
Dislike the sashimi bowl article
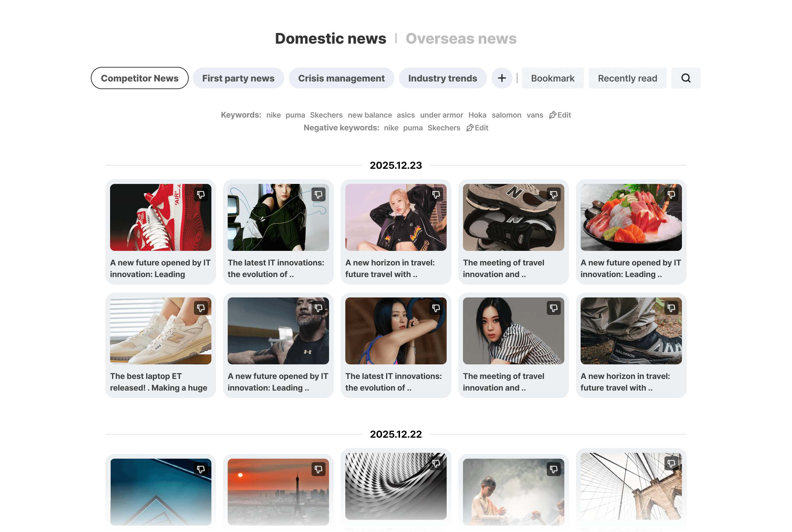pyautogui.click(x=671, y=195)
